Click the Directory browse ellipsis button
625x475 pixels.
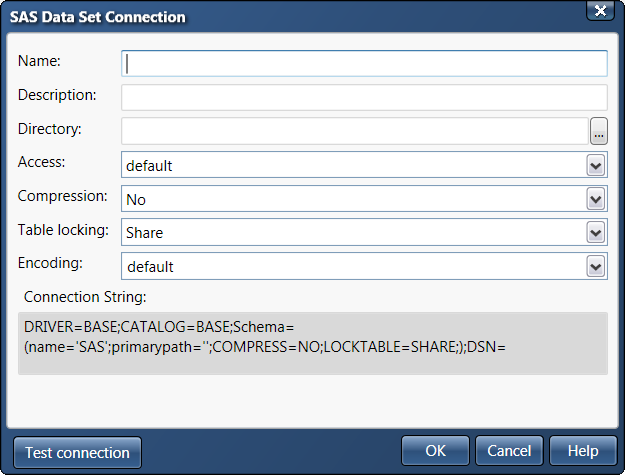click(599, 130)
